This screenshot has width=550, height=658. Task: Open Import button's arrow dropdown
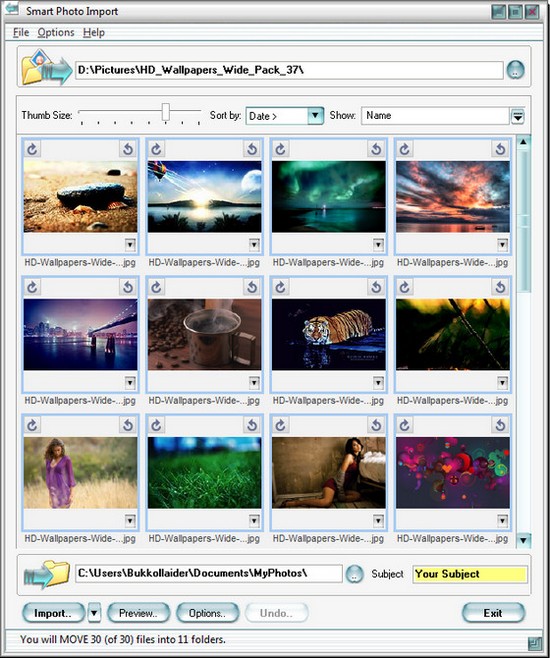point(94,613)
